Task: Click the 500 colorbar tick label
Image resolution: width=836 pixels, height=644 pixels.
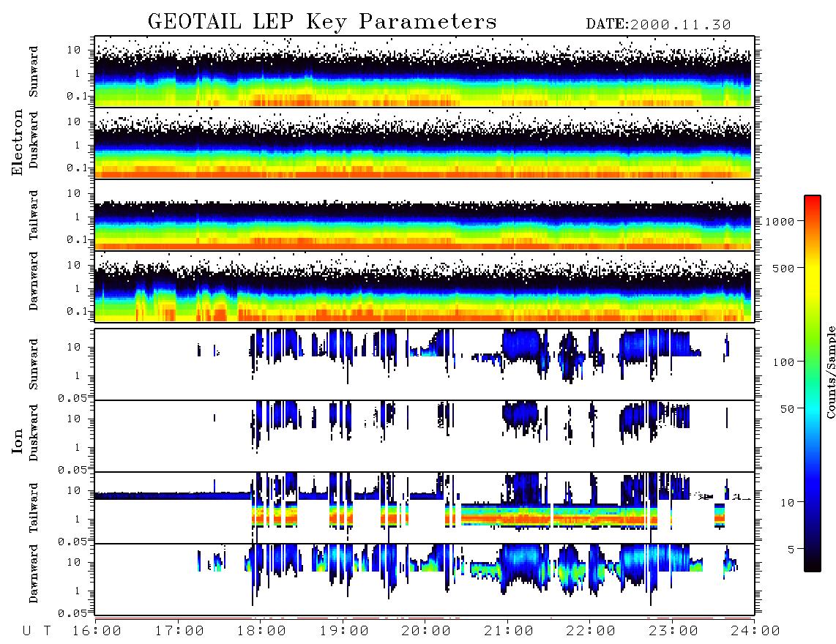Action: 783,268
